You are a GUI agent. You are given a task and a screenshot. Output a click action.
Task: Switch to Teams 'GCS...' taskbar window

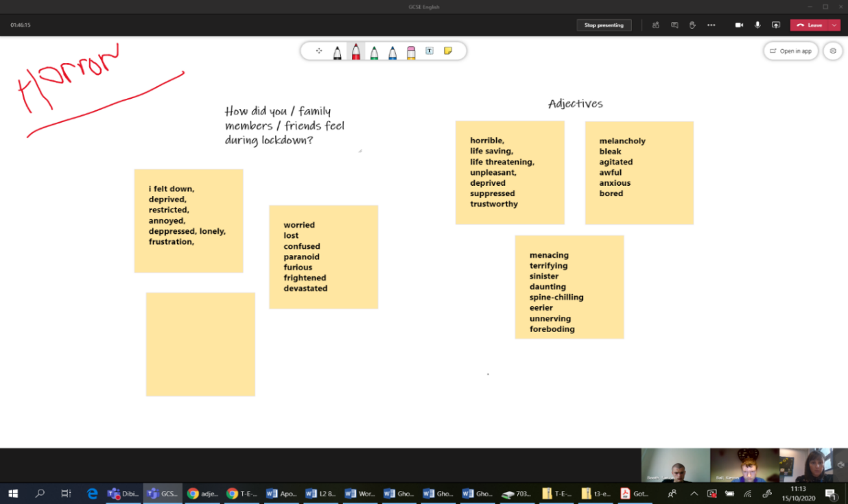tap(163, 494)
